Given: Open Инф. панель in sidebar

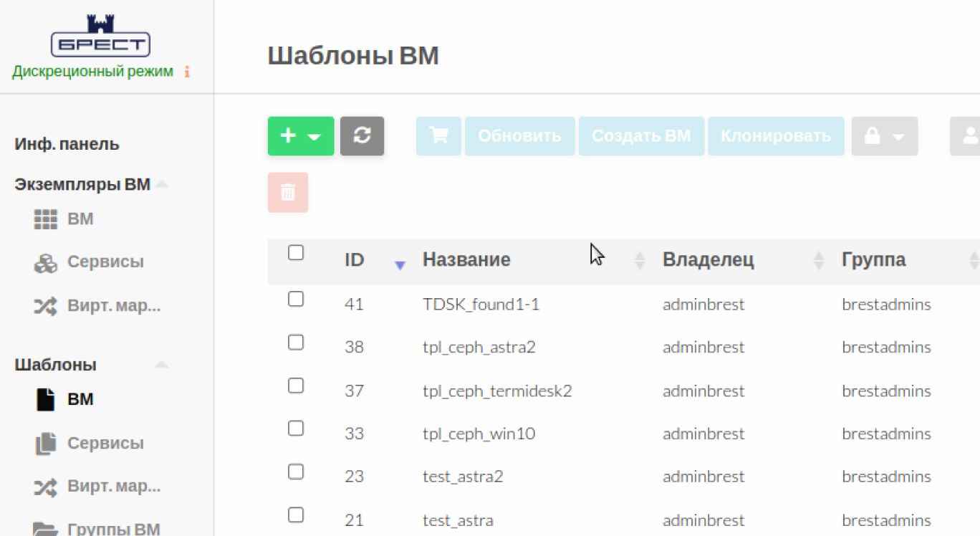Looking at the screenshot, I should (x=67, y=144).
